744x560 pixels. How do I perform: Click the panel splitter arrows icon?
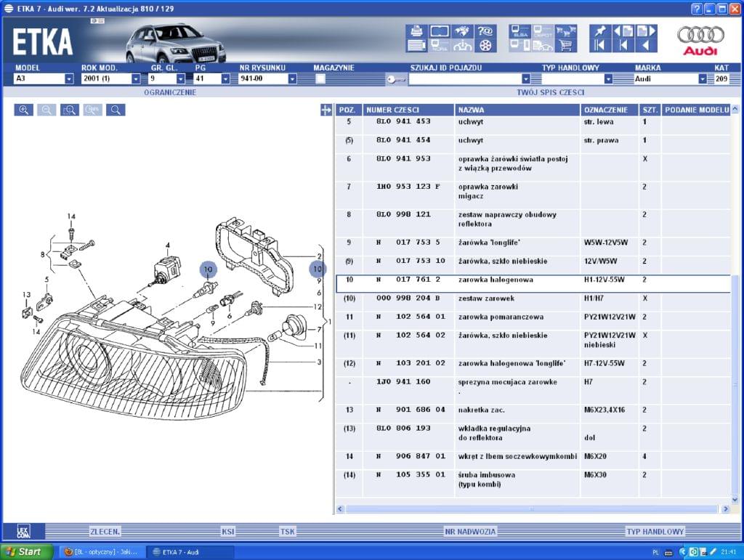tap(325, 110)
